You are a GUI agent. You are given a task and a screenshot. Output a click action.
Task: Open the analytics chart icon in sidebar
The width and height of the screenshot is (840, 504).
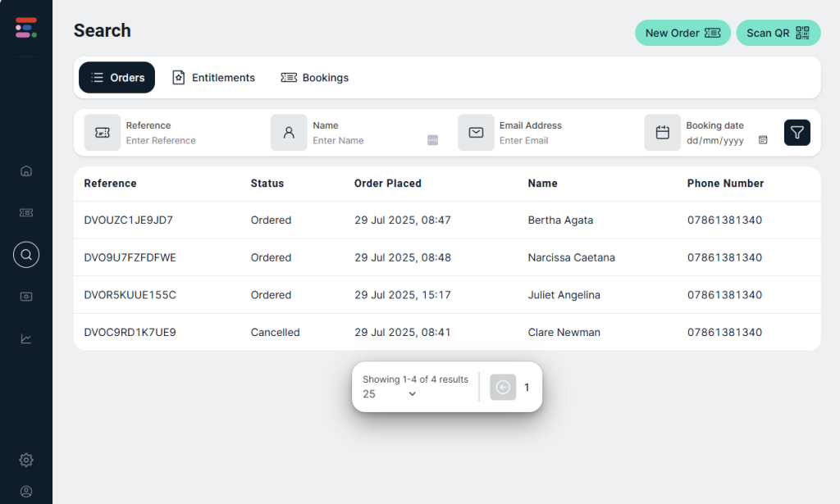coord(26,338)
